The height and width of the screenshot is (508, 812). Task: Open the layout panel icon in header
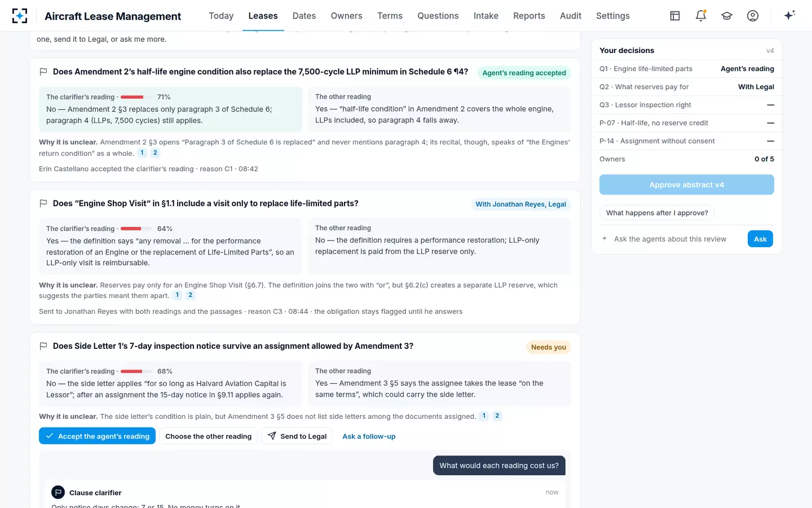675,16
